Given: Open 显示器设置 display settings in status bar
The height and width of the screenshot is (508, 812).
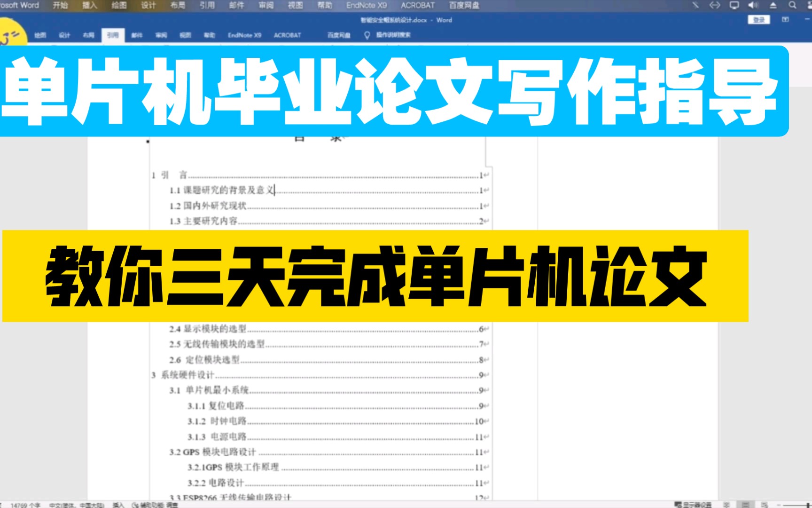Looking at the screenshot, I should [693, 505].
